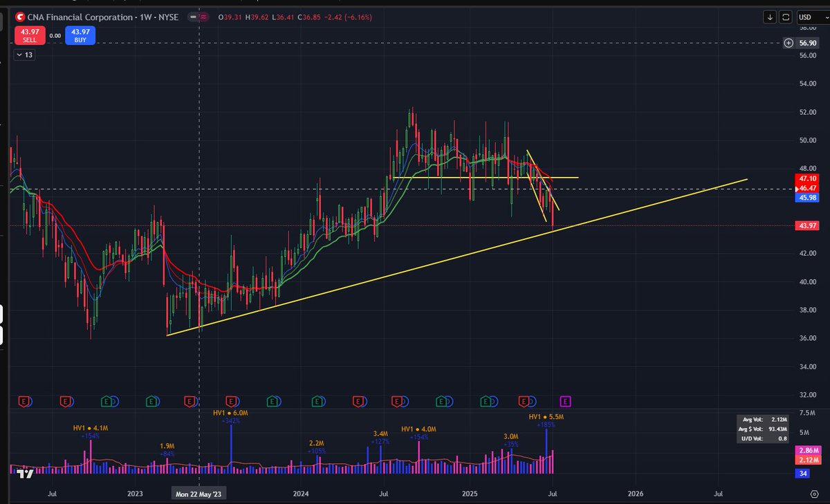Click the 2023 time axis label

click(x=135, y=494)
